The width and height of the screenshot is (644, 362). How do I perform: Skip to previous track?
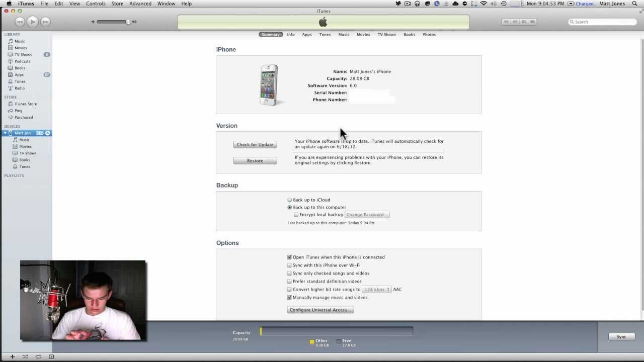[20, 22]
